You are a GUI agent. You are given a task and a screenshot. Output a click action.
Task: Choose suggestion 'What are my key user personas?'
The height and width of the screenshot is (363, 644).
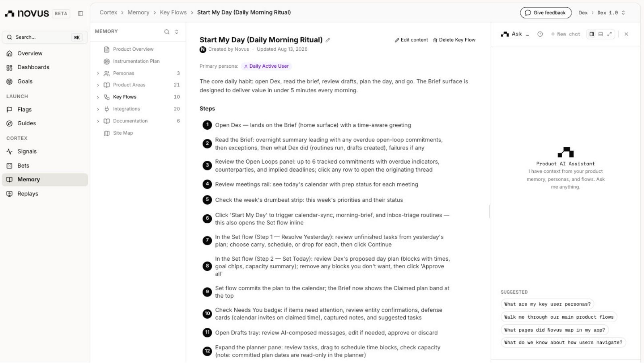tap(547, 304)
